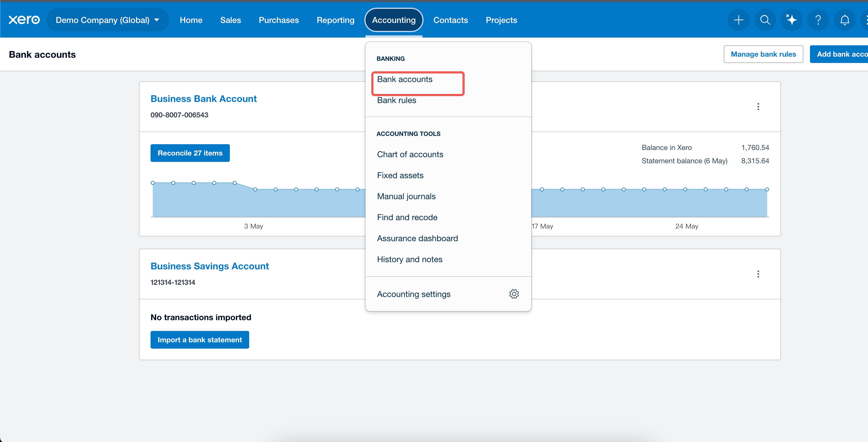The width and height of the screenshot is (868, 442).
Task: Click the Xero logo
Action: (x=24, y=20)
